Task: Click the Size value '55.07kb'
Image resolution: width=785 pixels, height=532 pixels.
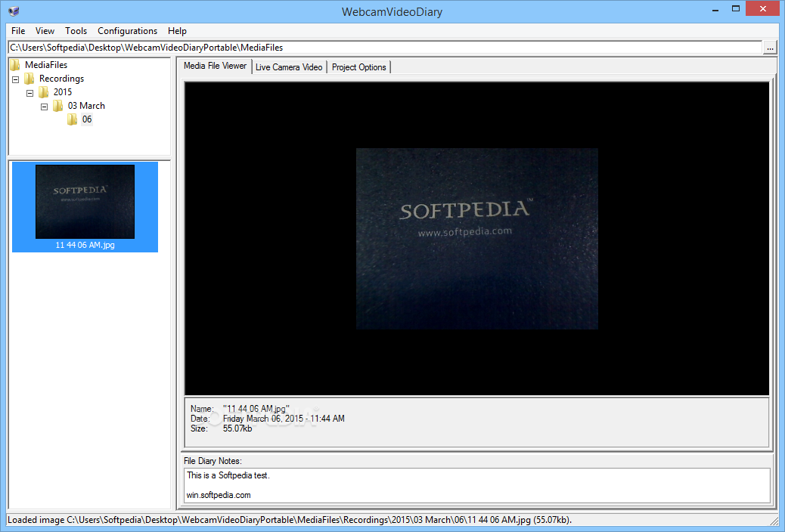Action: tap(237, 429)
